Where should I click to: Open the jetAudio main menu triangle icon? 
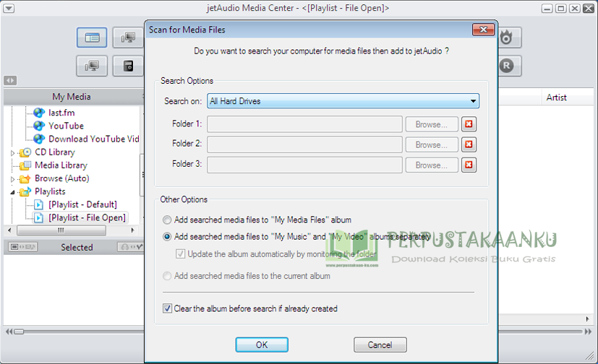(9, 8)
